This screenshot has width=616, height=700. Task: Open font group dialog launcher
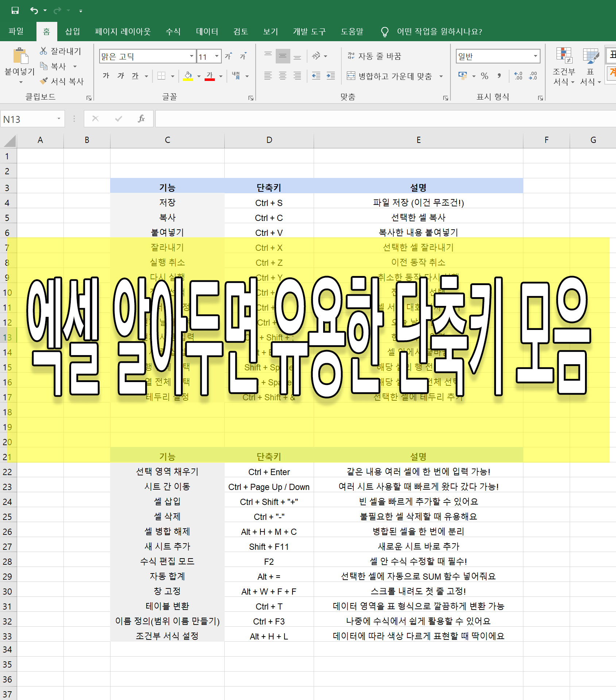251,98
